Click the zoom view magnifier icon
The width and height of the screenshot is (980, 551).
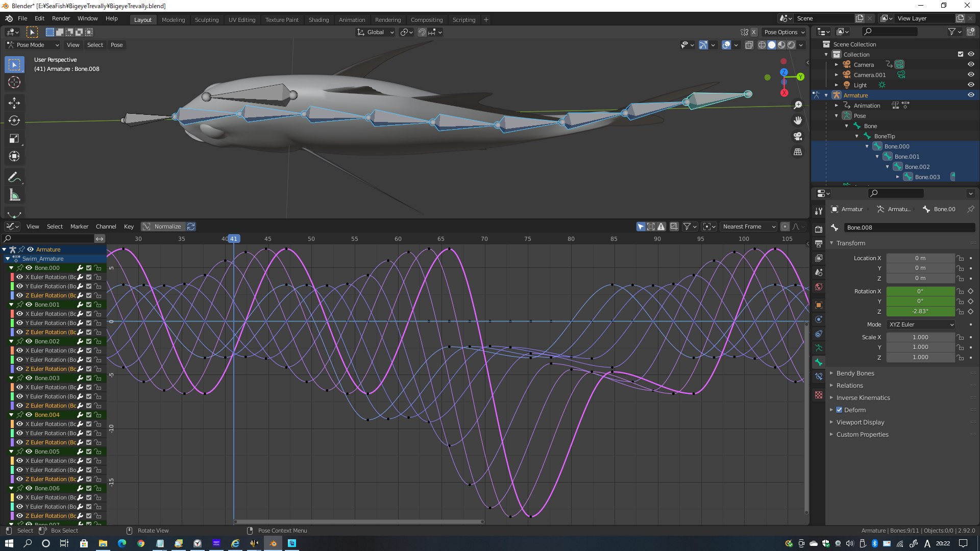tap(798, 105)
